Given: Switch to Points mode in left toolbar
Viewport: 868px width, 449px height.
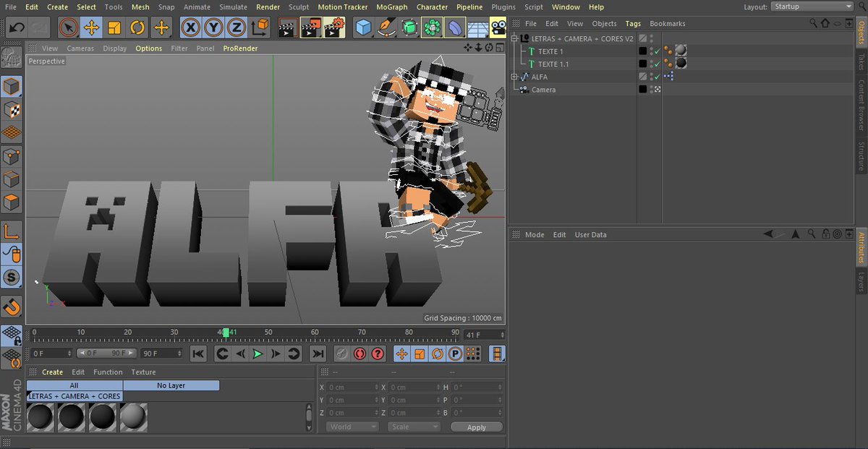Looking at the screenshot, I should [x=12, y=155].
